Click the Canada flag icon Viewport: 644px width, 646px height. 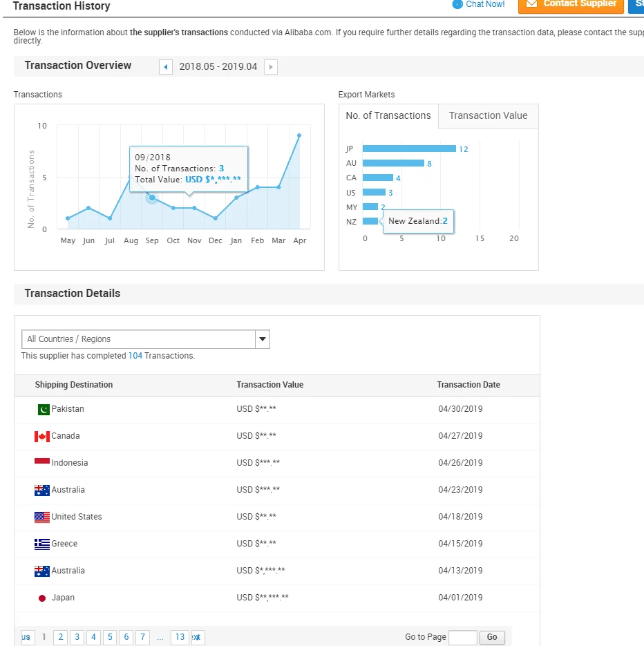click(x=42, y=437)
